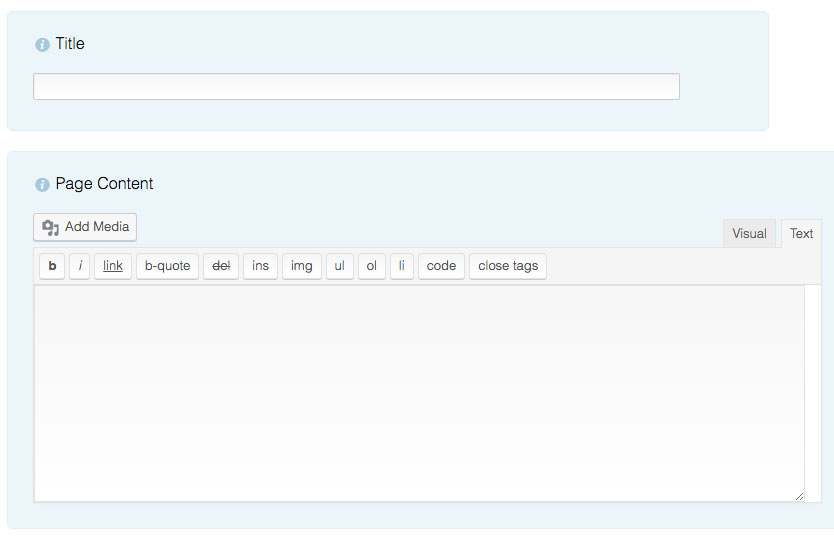Insert code tag with code button
This screenshot has width=834, height=538.
coord(441,266)
